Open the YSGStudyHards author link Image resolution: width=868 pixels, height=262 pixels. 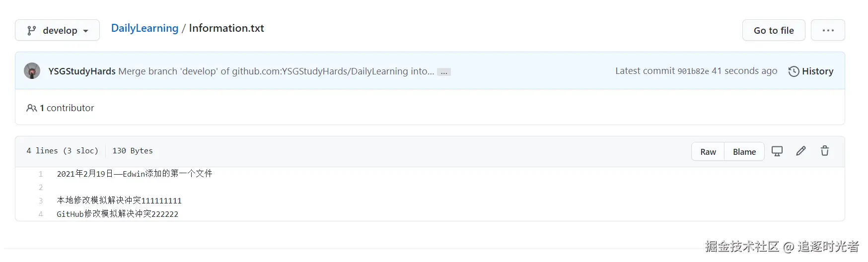[x=82, y=71]
